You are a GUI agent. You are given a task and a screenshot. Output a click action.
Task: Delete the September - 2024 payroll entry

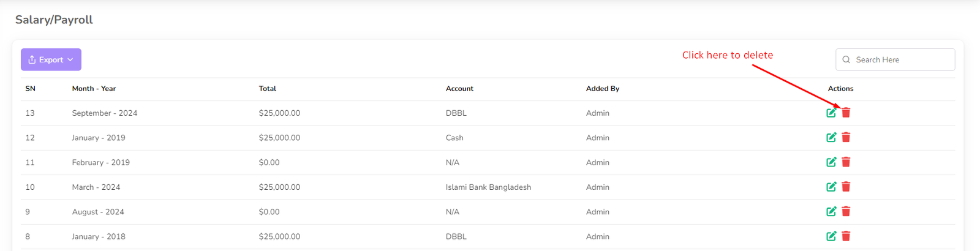click(846, 113)
